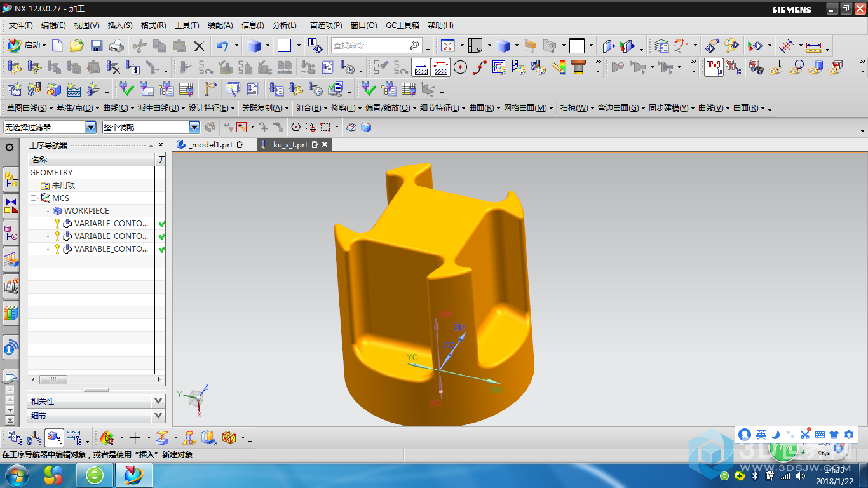This screenshot has width=868, height=488.
Task: Click the Generate Tool Path icon
Action: (187, 67)
